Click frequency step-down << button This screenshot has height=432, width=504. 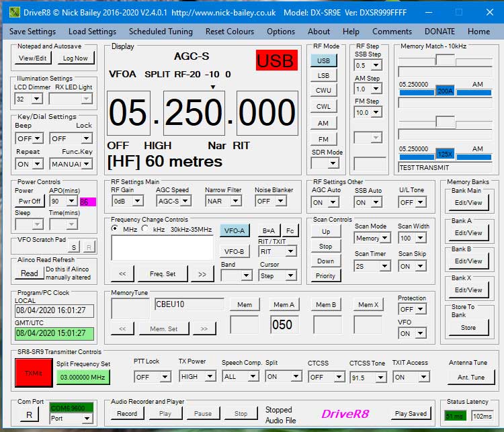(122, 274)
